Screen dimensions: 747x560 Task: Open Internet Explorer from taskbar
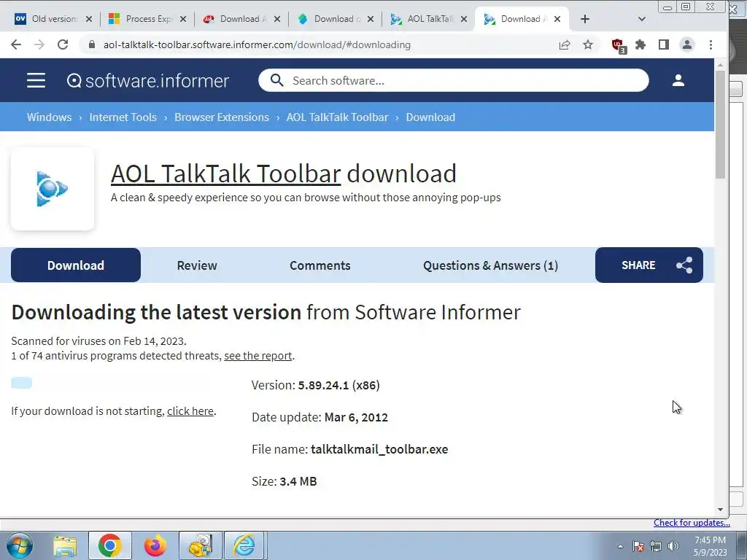click(244, 545)
